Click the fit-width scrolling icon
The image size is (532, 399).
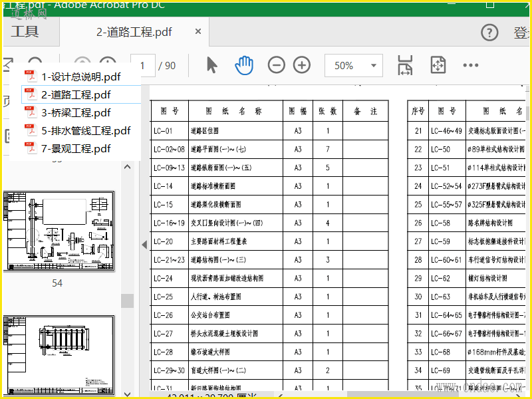[405, 65]
